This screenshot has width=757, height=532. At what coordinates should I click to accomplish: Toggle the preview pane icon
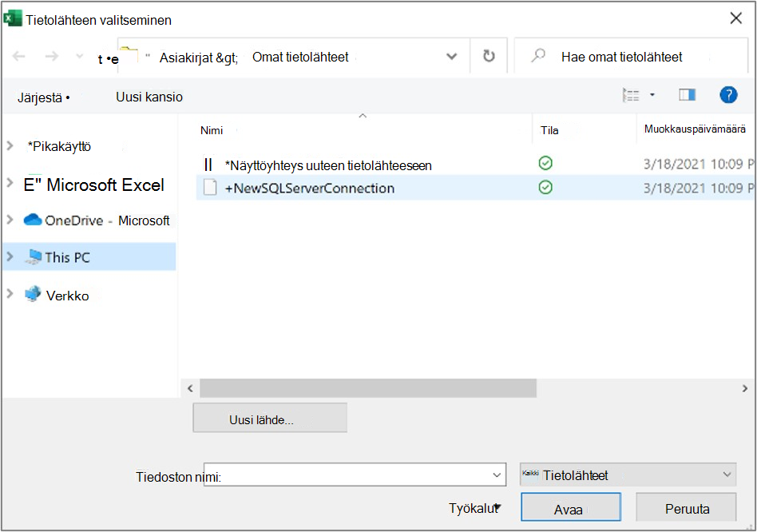tap(687, 94)
